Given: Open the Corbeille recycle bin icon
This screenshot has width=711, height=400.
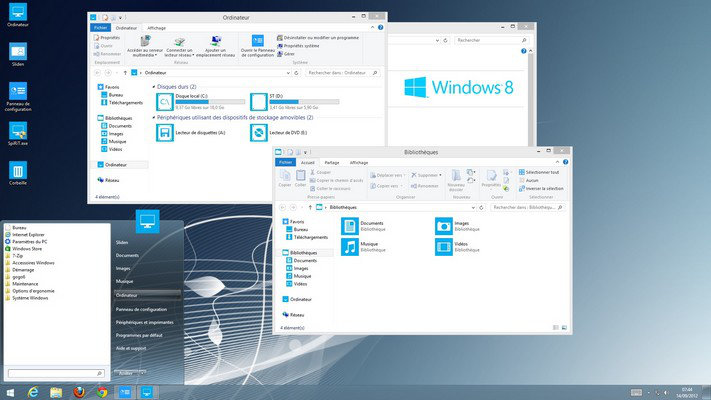Looking at the screenshot, I should click(18, 171).
